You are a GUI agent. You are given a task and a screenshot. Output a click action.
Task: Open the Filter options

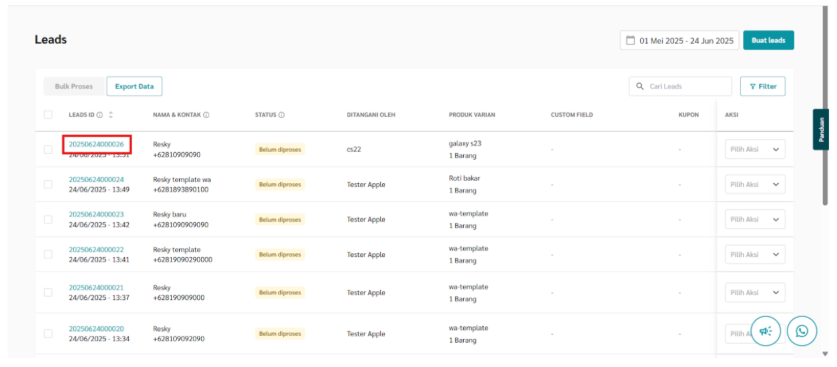click(762, 86)
